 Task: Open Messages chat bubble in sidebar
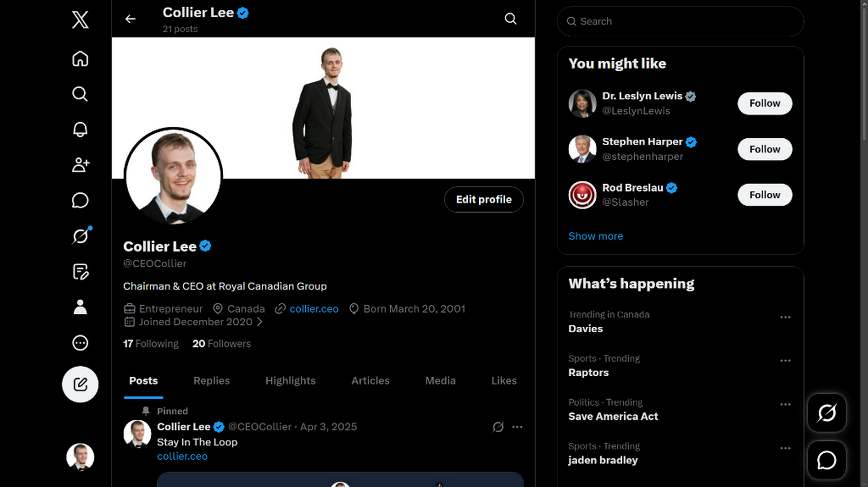[x=80, y=200]
